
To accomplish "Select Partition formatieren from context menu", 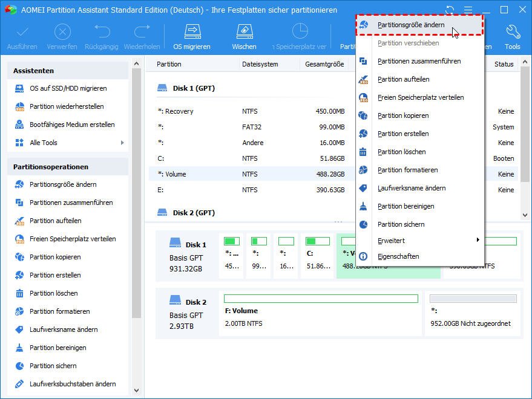I will tap(407, 170).
